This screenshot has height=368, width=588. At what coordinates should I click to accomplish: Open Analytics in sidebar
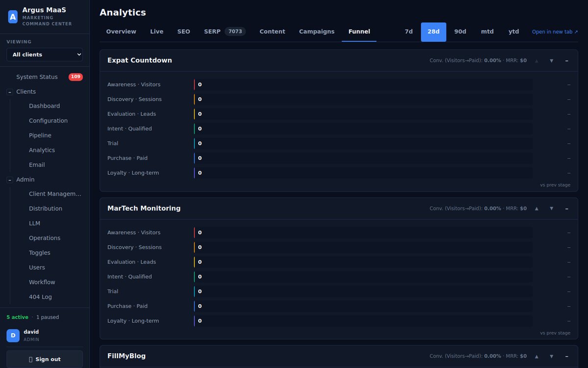pos(42,150)
